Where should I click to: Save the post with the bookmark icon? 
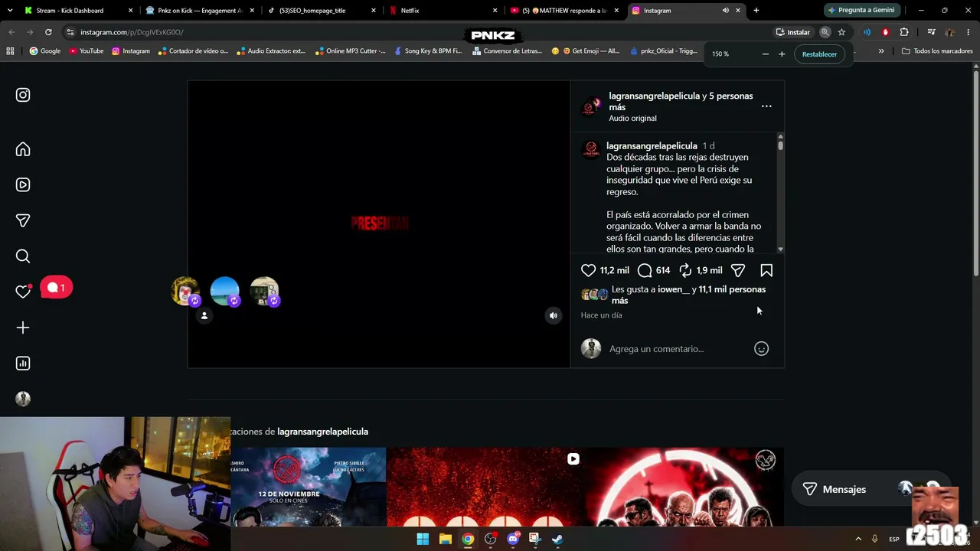(766, 270)
